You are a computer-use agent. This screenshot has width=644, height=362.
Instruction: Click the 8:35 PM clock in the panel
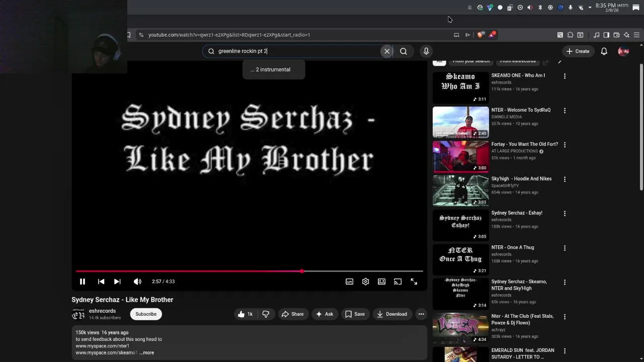coord(612,8)
